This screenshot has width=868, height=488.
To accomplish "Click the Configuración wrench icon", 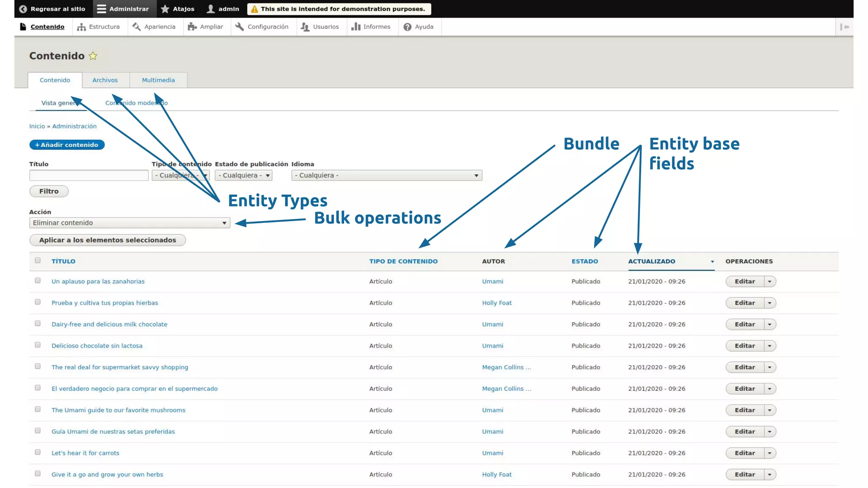I will (x=239, y=27).
